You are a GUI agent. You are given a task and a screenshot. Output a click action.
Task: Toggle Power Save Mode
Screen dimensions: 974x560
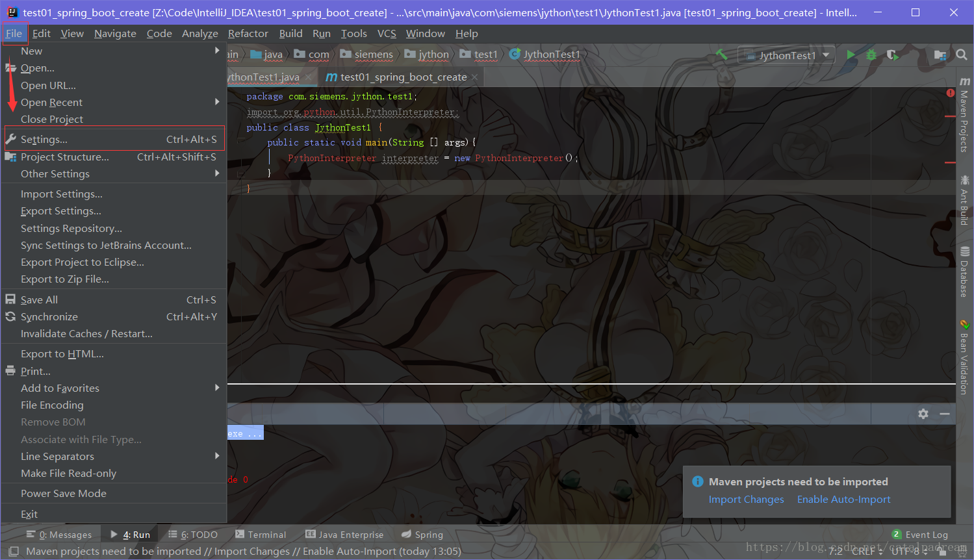coord(114,493)
